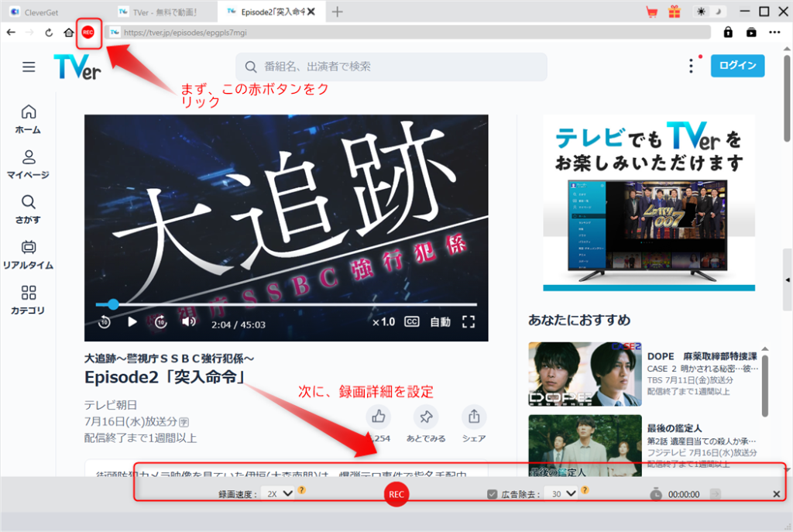
Task: Open ホーム in the sidebar
Action: 29,119
